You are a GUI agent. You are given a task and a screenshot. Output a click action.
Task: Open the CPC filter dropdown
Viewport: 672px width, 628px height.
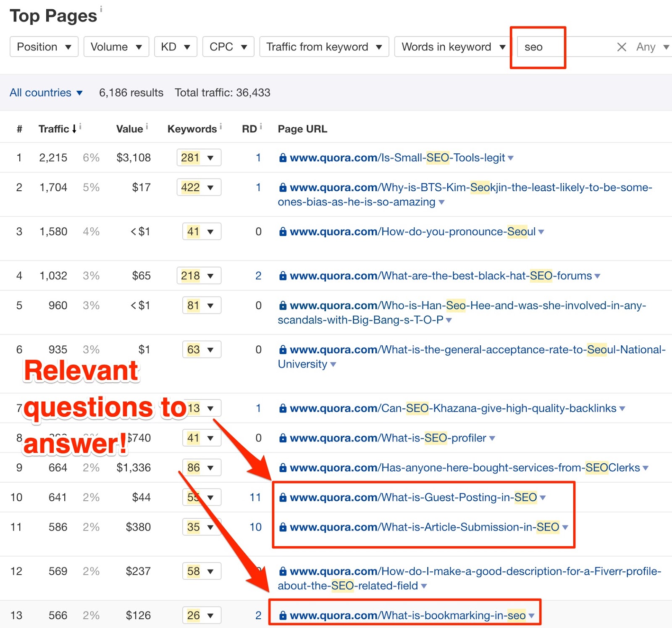[228, 47]
